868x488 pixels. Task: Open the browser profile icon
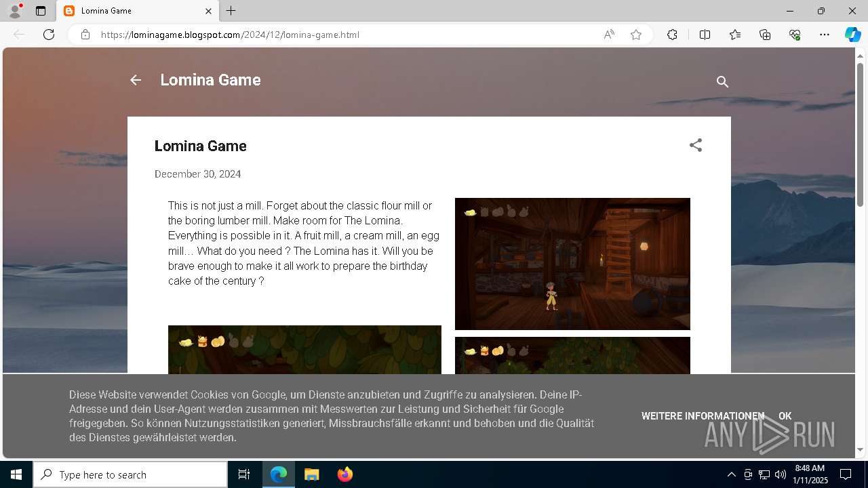pyautogui.click(x=15, y=11)
